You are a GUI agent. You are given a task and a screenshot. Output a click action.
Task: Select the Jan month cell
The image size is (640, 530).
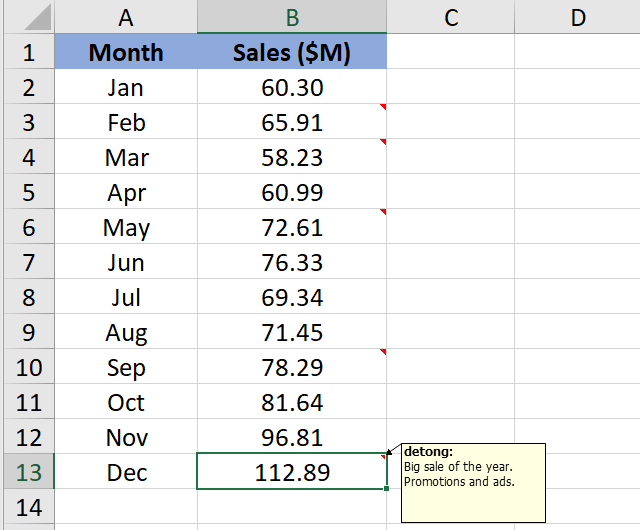pos(126,87)
